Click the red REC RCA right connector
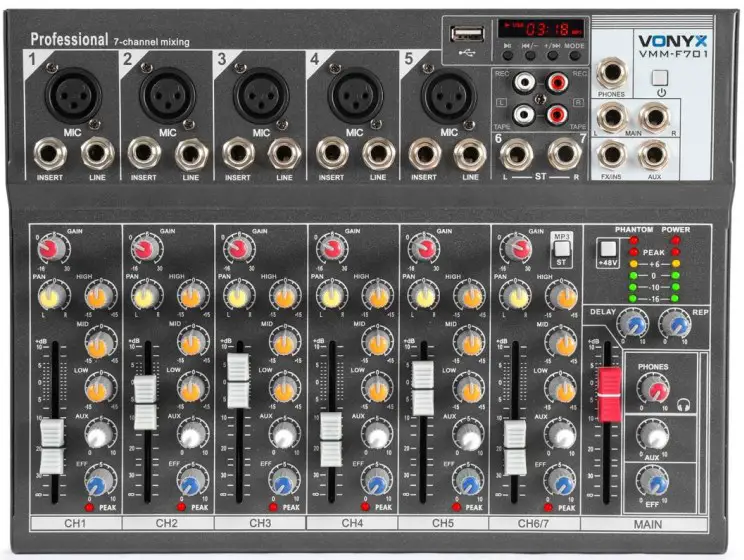This screenshot has width=744, height=560. [x=557, y=83]
